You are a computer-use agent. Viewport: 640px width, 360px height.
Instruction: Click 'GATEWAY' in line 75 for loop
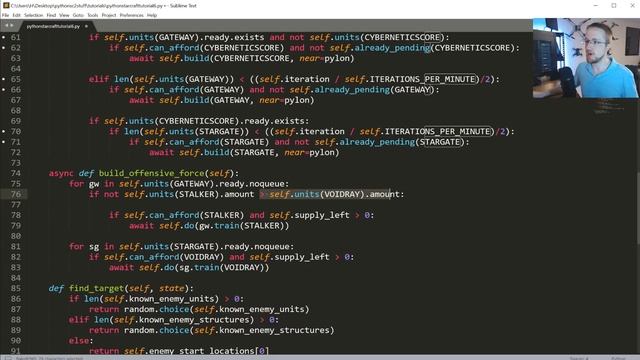(x=191, y=184)
